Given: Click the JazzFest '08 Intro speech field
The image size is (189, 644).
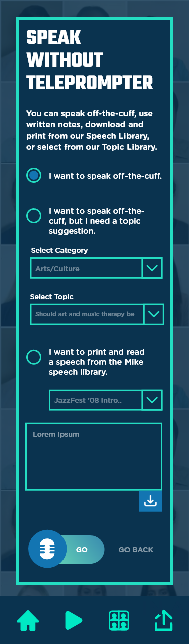Looking at the screenshot, I should (96, 400).
